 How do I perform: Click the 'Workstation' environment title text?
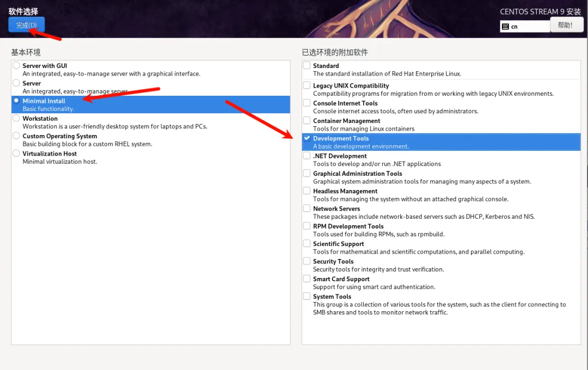pyautogui.click(x=40, y=119)
